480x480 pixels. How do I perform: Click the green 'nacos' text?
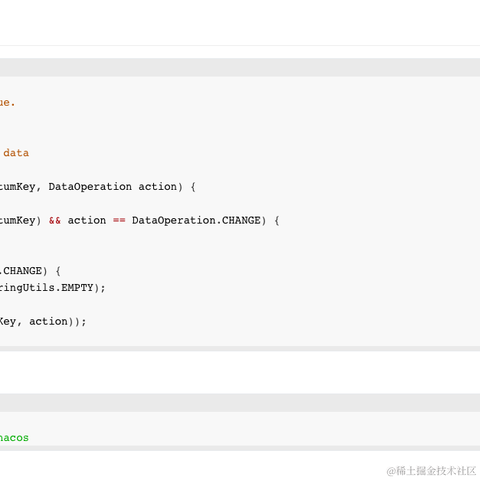tap(14, 438)
